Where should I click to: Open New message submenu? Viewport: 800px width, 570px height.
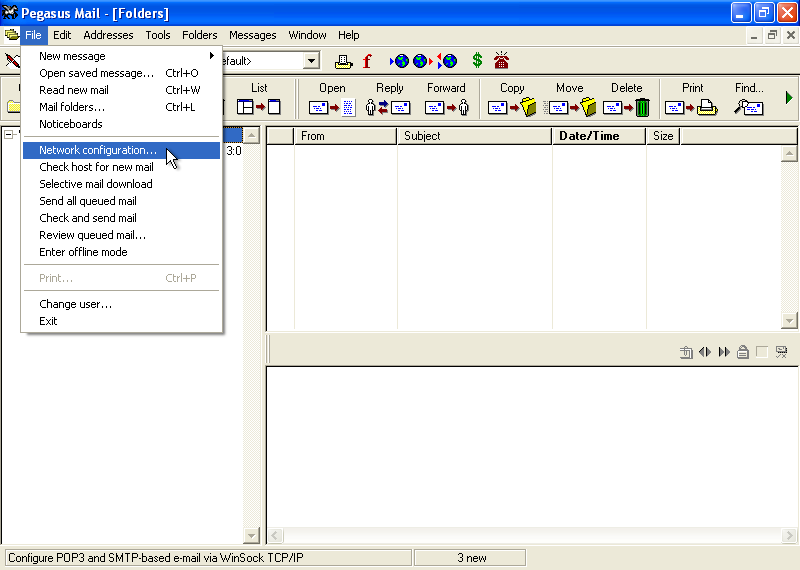coord(121,56)
